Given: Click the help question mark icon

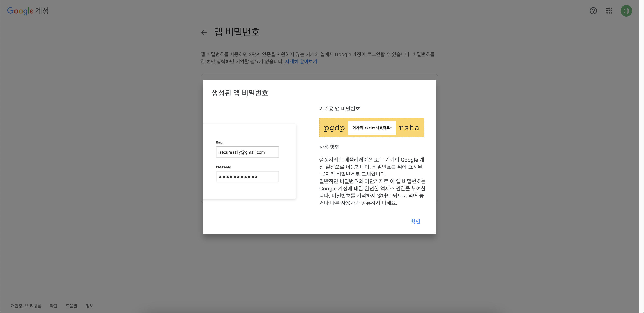Looking at the screenshot, I should coord(593,11).
